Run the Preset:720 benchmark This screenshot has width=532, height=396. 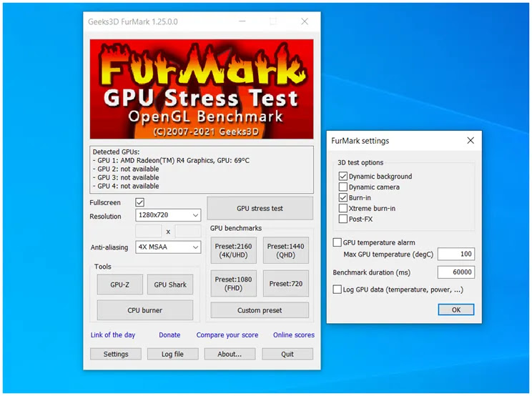click(286, 284)
